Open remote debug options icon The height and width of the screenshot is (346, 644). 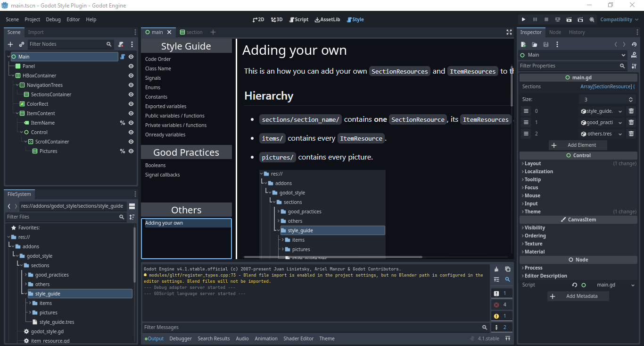click(558, 19)
